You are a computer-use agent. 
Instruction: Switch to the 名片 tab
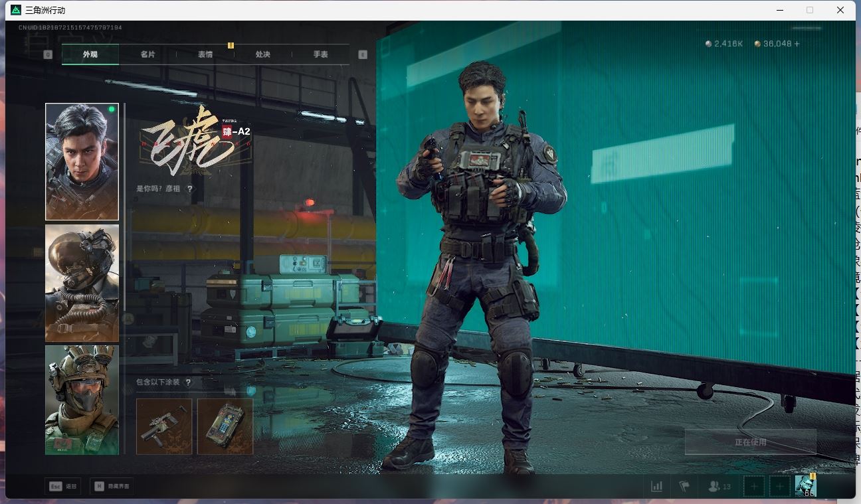click(147, 54)
